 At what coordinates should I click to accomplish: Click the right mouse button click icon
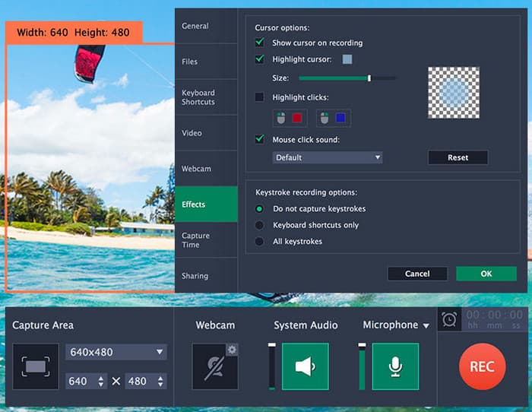(325, 118)
